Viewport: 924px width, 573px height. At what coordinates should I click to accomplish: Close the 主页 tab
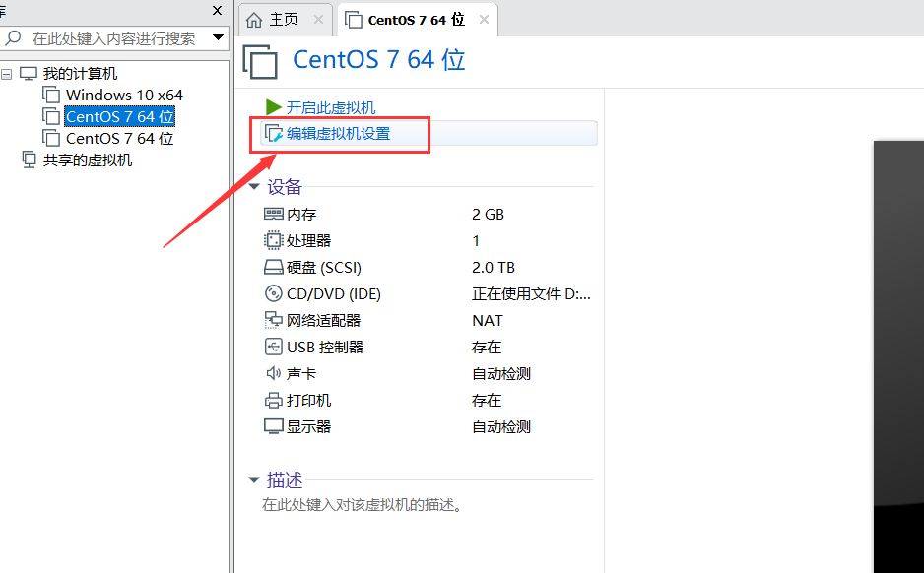pos(318,20)
